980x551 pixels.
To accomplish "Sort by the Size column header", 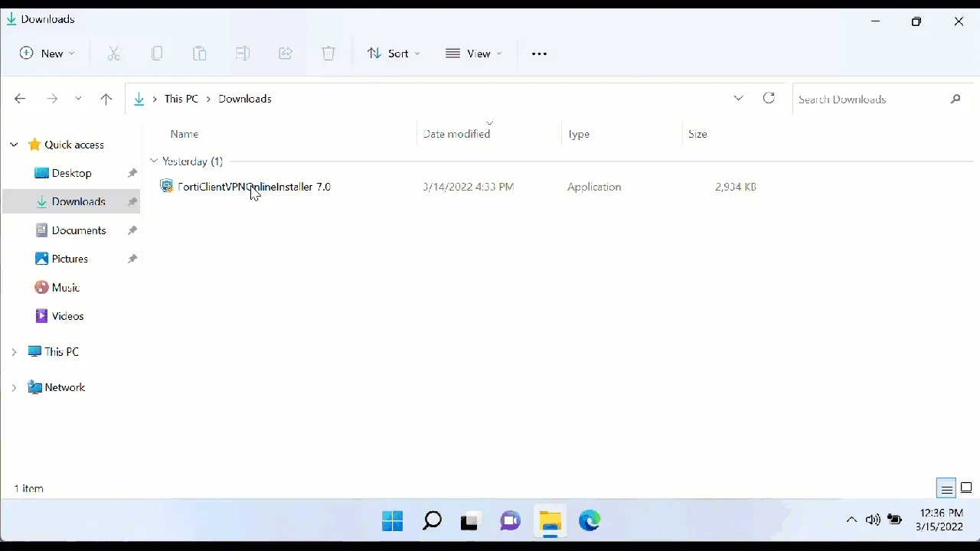I will coord(697,134).
